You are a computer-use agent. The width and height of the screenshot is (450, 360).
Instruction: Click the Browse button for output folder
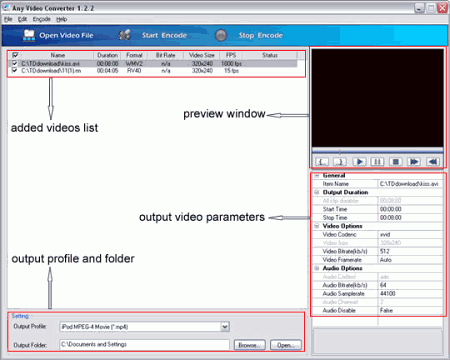[x=250, y=345]
